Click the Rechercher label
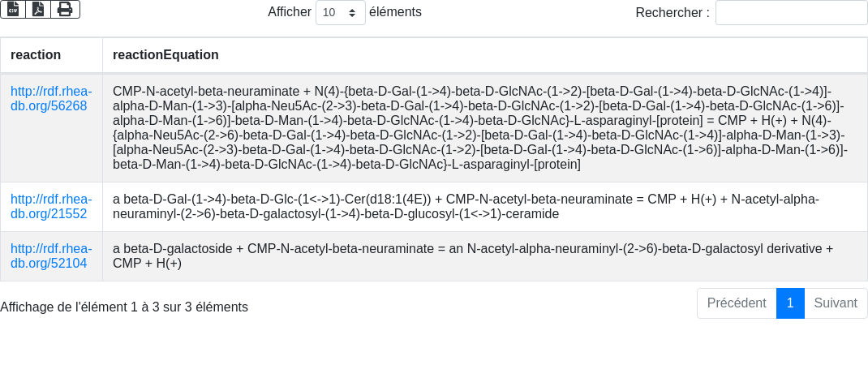Screen dimensions: 868x365 click(x=672, y=12)
